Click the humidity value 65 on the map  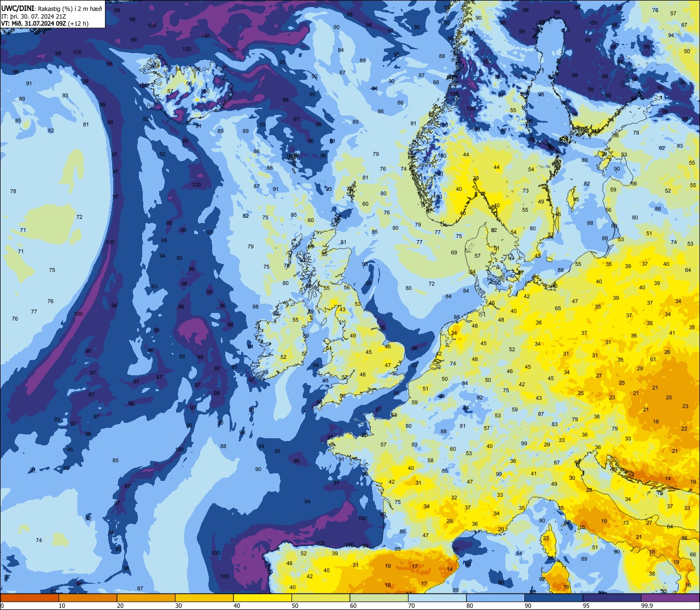pos(558,309)
